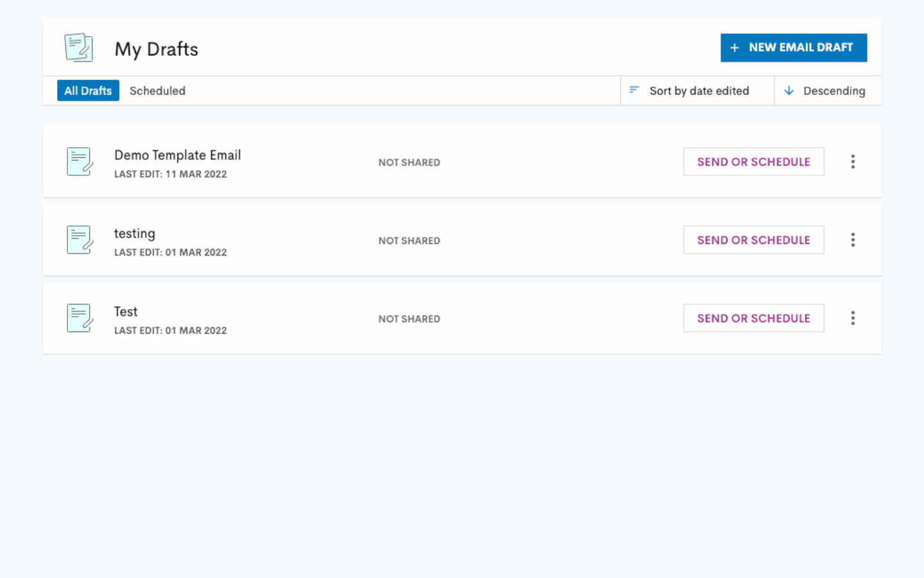Open more options for Test draft

[853, 319]
